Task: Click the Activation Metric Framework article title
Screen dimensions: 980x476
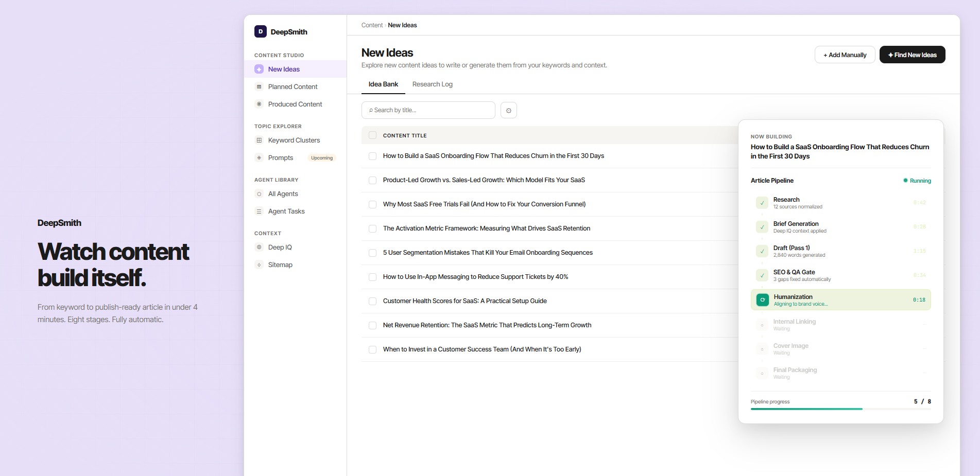Action: click(x=486, y=228)
